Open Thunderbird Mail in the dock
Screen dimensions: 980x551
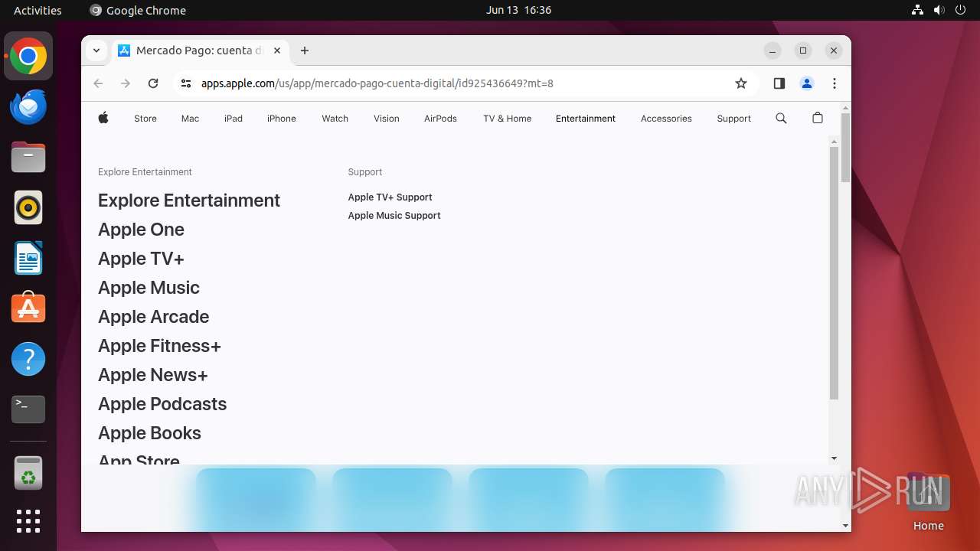point(28,106)
